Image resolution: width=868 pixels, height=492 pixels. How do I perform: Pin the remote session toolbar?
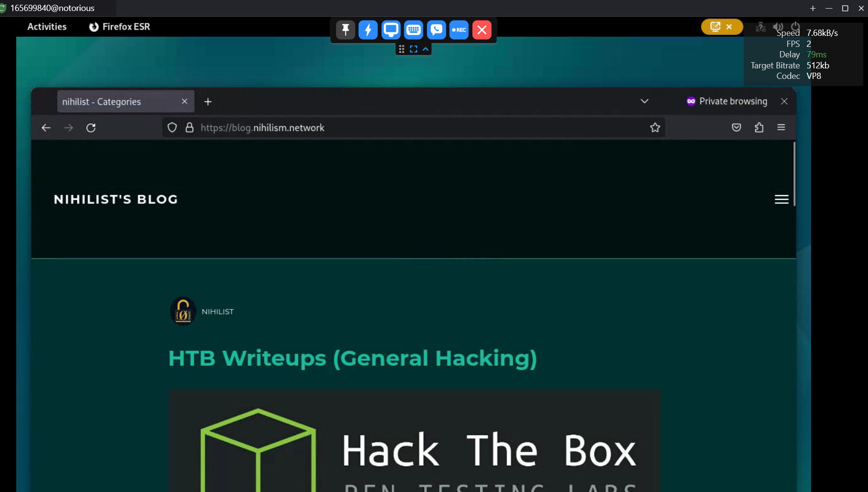[345, 30]
